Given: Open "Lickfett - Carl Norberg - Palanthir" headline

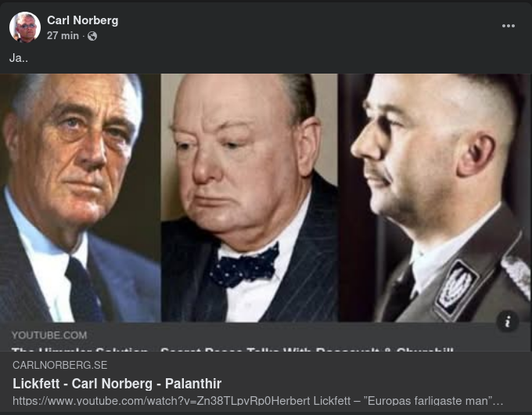Looking at the screenshot, I should click(x=117, y=384).
